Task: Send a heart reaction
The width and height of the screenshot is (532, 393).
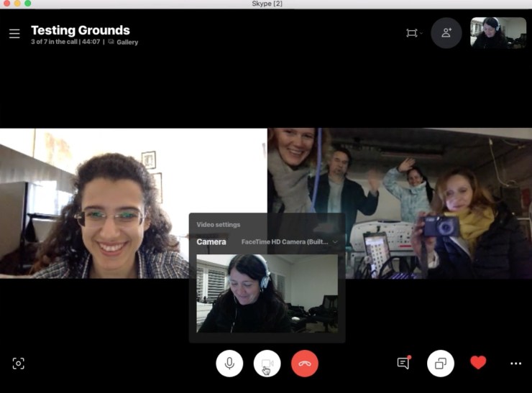Action: (x=478, y=363)
